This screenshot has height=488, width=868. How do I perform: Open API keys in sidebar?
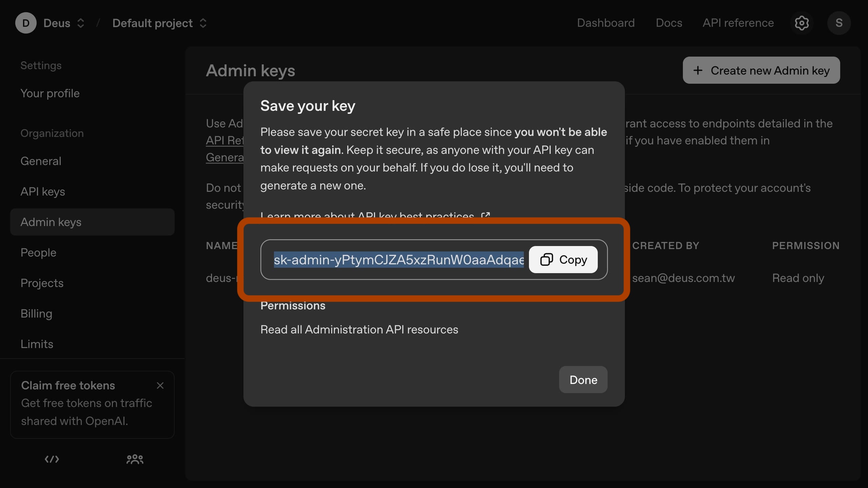43,191
